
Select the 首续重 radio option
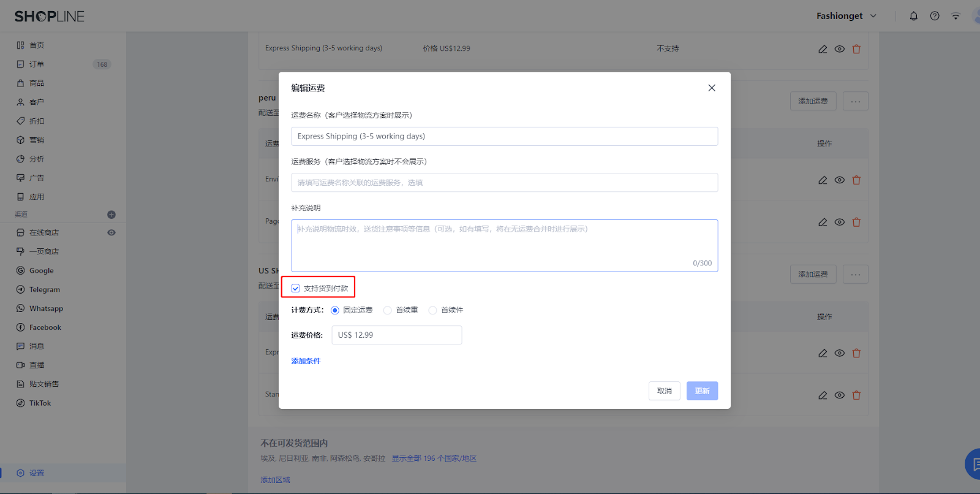pos(387,310)
